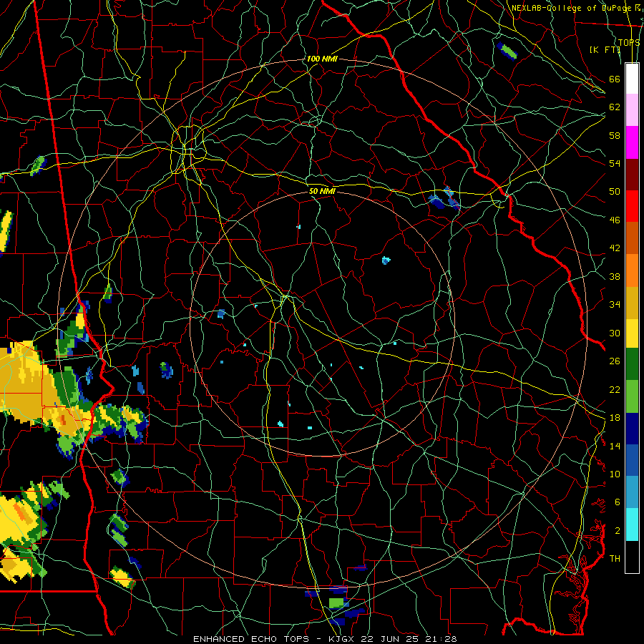
Task: Click the black TH threshold legend swatch
Action: pos(632,557)
